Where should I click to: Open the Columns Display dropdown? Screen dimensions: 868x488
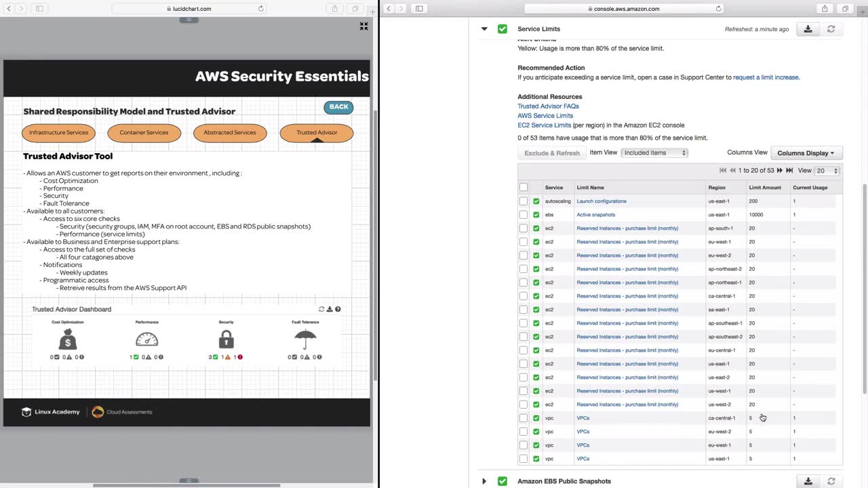[x=806, y=153]
